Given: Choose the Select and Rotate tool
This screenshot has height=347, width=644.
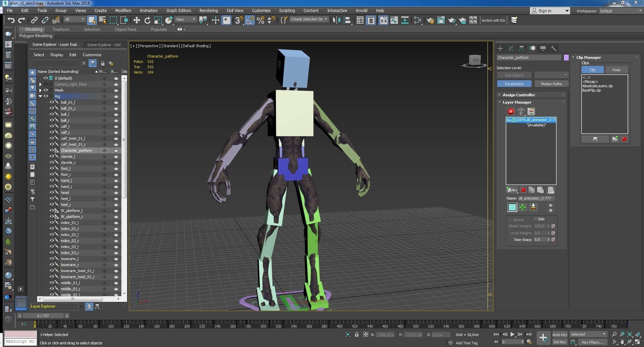Looking at the screenshot, I should 147,20.
